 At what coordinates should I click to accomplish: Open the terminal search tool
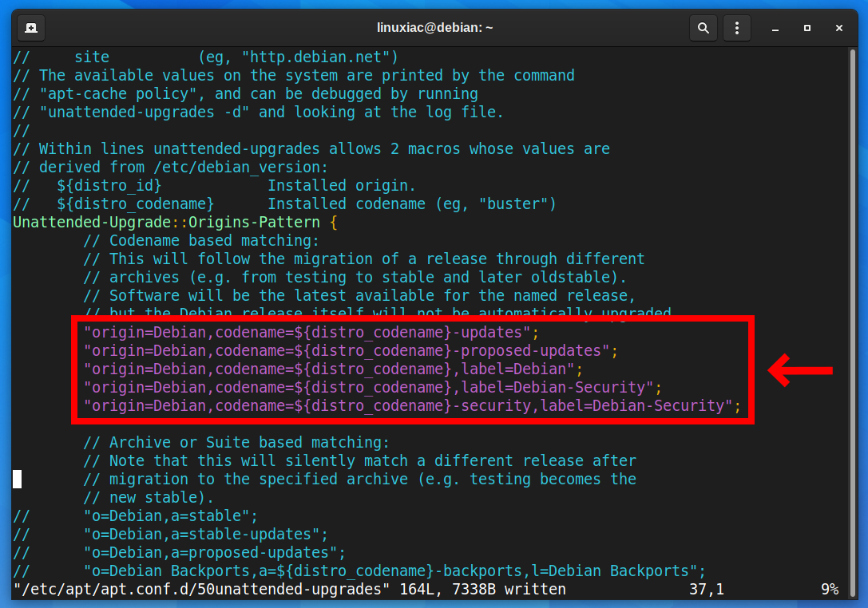coord(703,28)
